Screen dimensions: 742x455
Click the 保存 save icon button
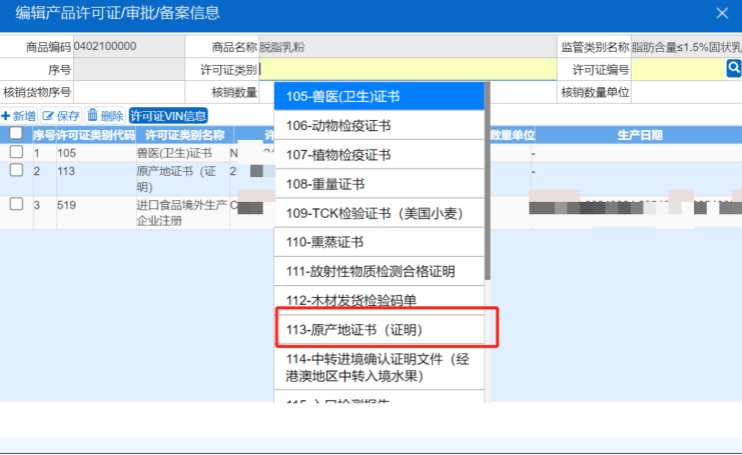click(x=61, y=116)
